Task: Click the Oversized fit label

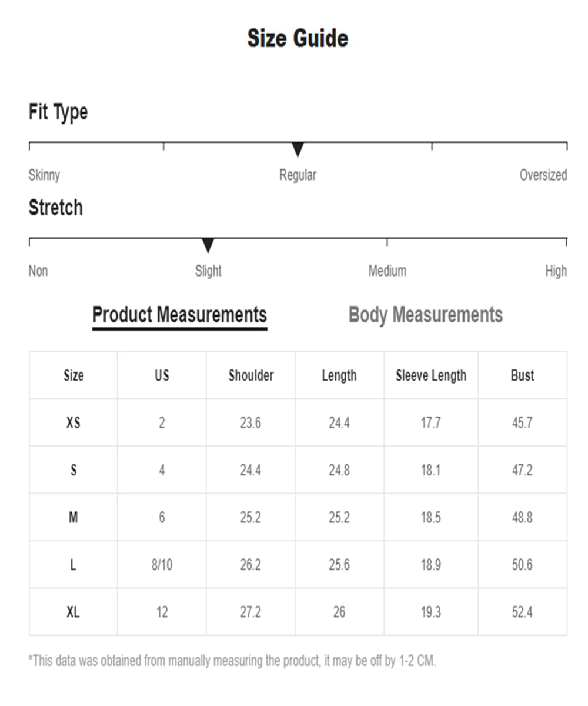Action: [543, 175]
